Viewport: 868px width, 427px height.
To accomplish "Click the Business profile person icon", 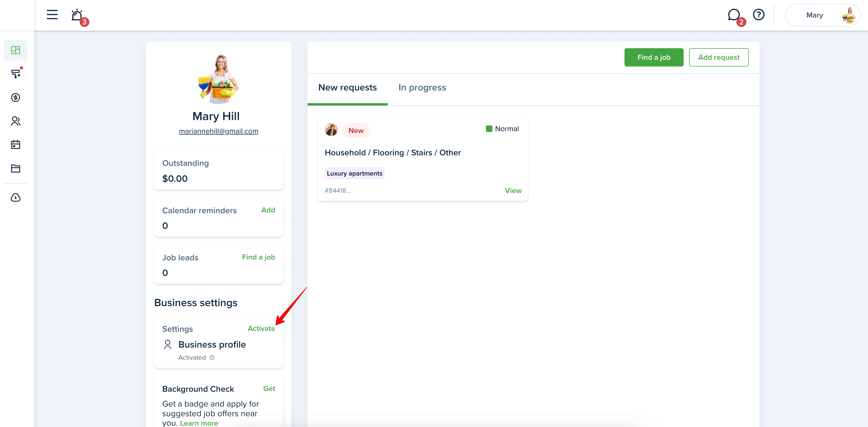I will [x=167, y=344].
